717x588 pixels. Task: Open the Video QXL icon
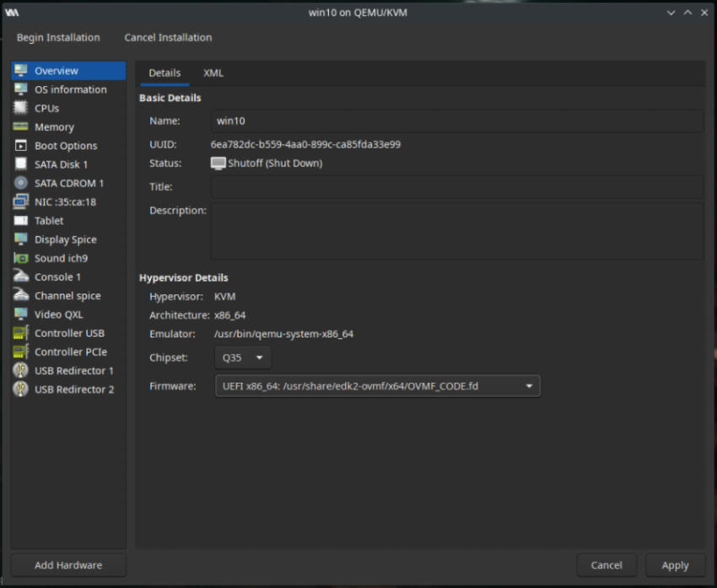click(x=20, y=314)
